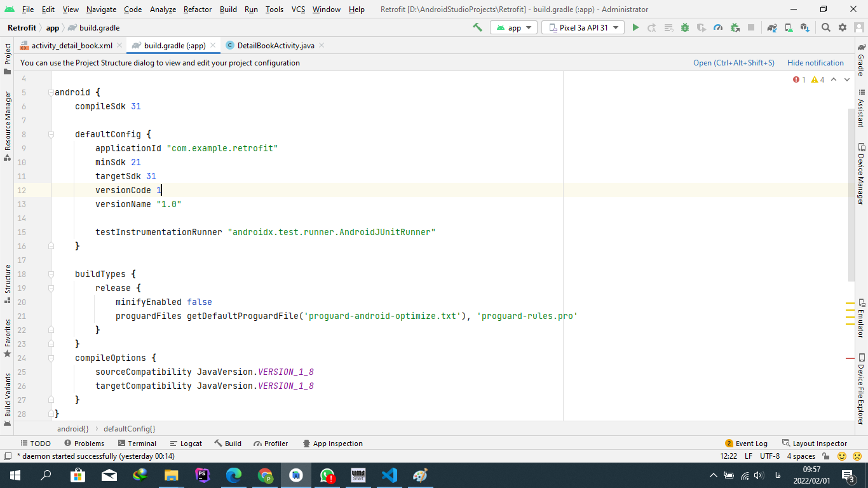Open the Device File Explorer side panel
Screen dimensions: 868x488
(861, 389)
